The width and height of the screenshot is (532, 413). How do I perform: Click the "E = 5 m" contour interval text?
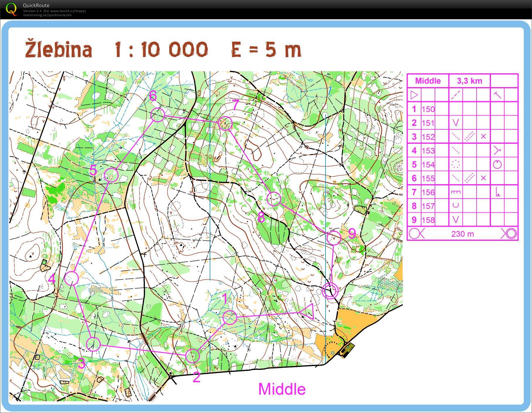pyautogui.click(x=266, y=50)
